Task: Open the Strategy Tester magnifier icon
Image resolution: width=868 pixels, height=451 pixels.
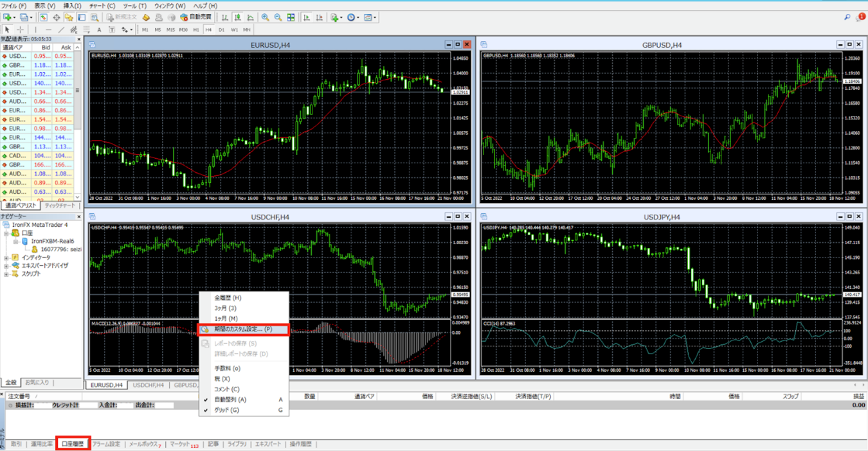Action: [x=95, y=17]
